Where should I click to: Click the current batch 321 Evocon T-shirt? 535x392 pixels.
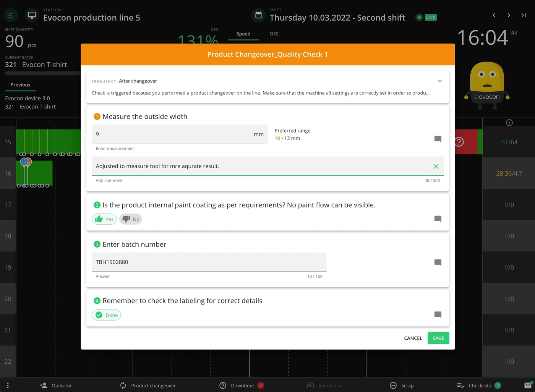36,65
